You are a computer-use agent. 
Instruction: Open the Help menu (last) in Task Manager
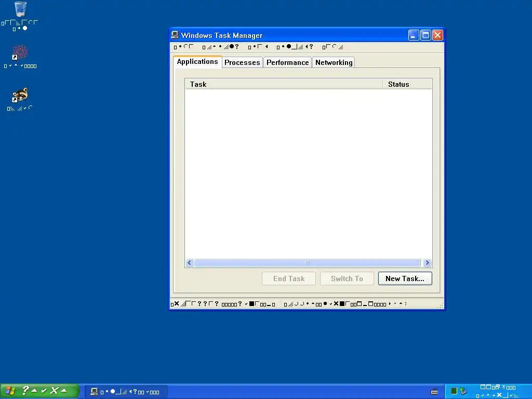333,47
